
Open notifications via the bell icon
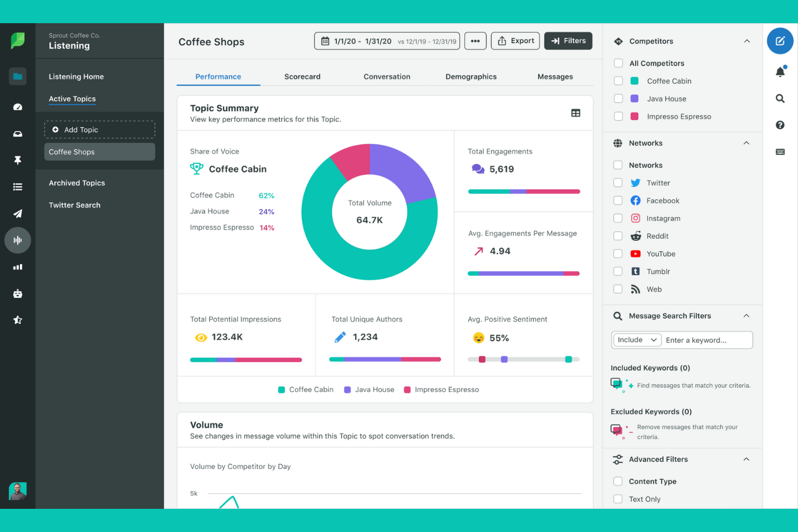point(780,71)
